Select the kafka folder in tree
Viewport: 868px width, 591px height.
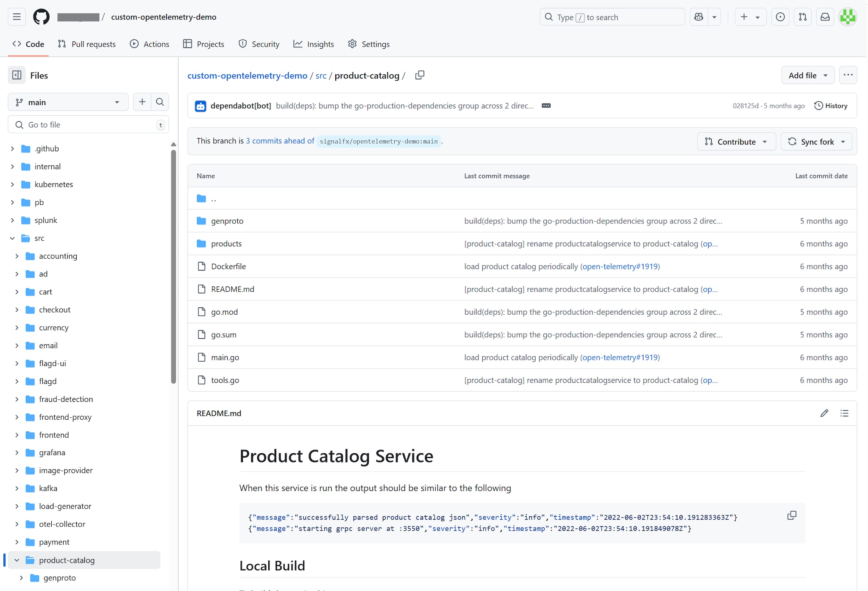[x=48, y=488]
